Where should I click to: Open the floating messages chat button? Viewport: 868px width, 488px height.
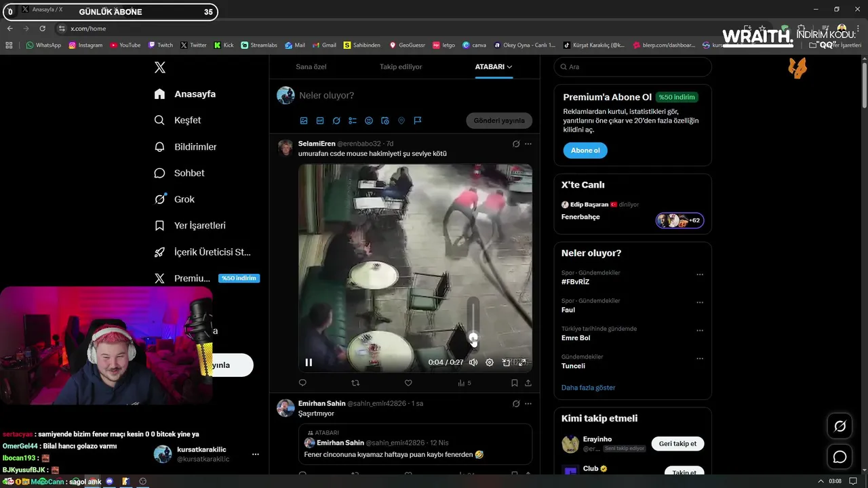[x=840, y=457]
